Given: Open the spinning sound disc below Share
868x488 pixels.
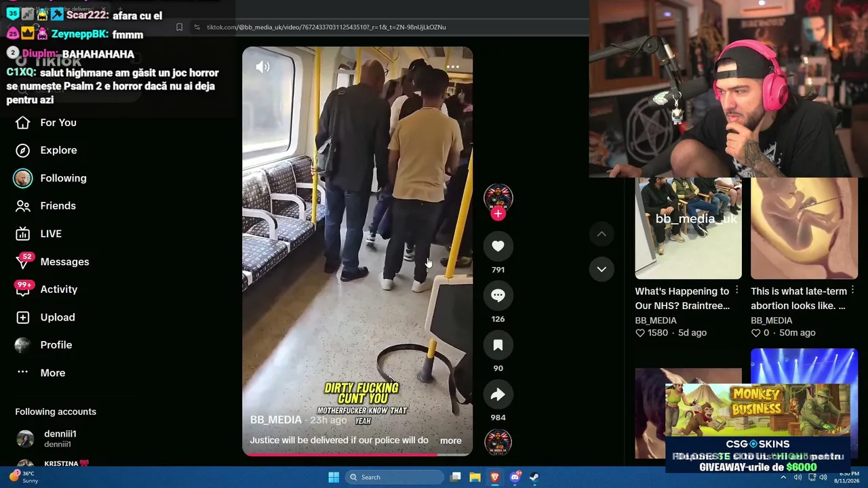Looking at the screenshot, I should (x=498, y=441).
